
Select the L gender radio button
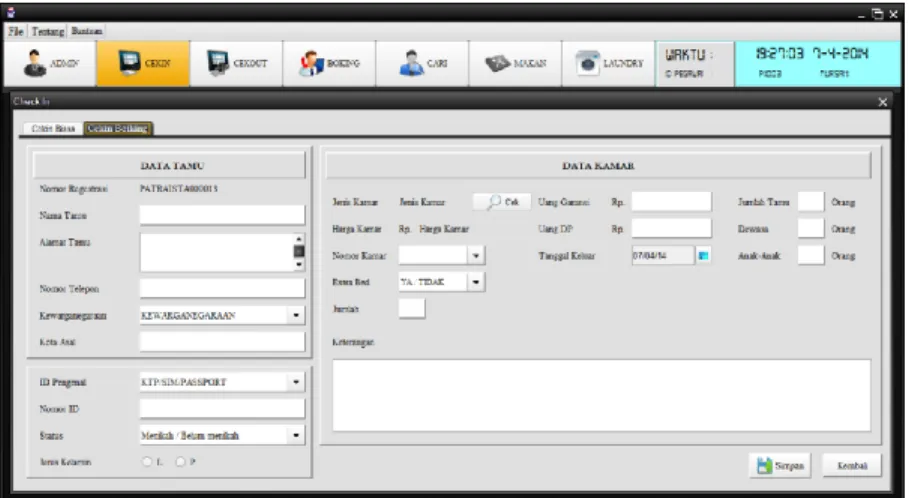pyautogui.click(x=147, y=462)
